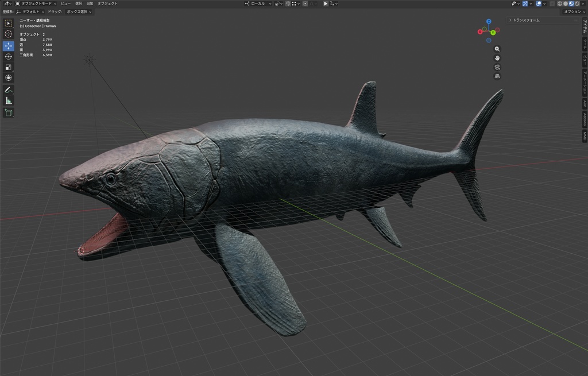This screenshot has width=588, height=376.
Task: Open the shading options dropdown arrow
Action: [582, 4]
